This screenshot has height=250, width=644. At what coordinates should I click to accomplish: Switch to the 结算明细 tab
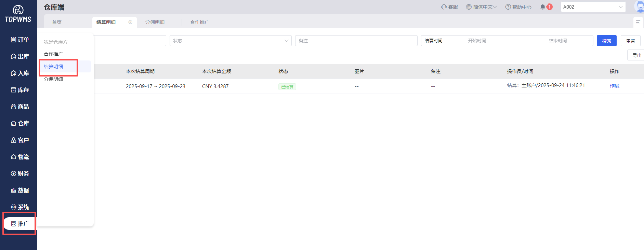pos(106,22)
